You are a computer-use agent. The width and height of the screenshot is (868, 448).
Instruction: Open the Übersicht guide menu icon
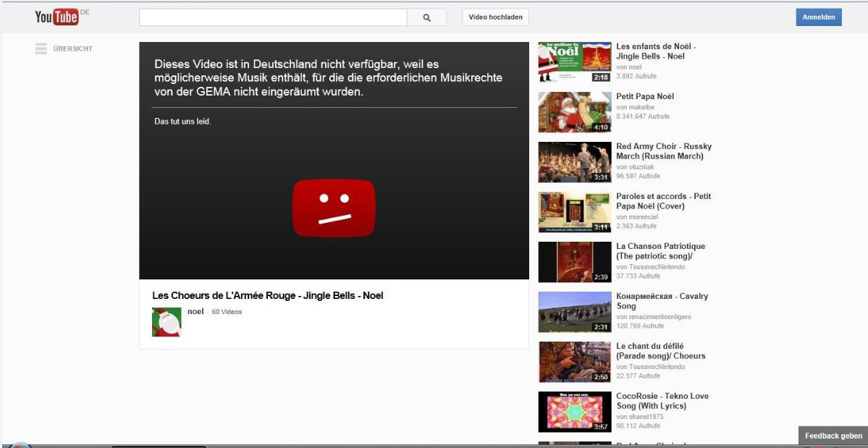point(41,48)
